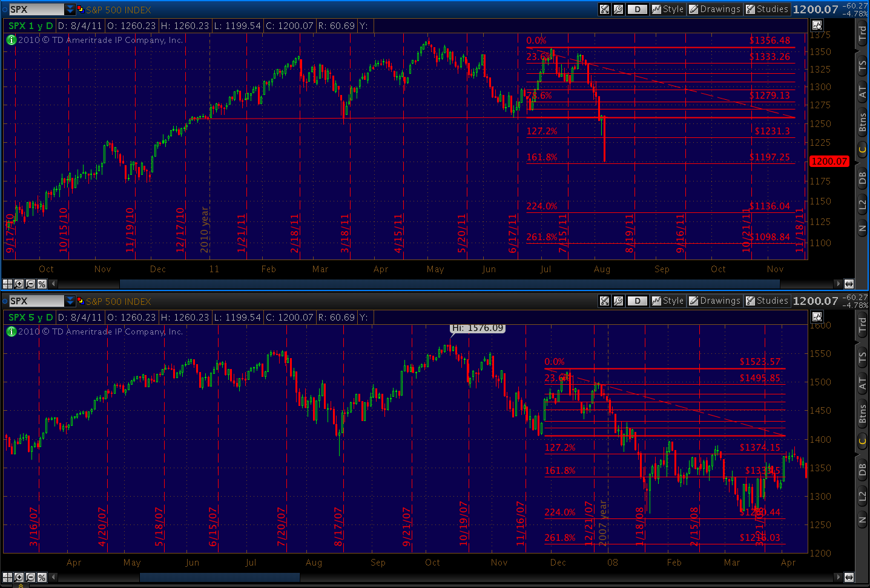Click the SPX 1 y D label

tap(30, 25)
